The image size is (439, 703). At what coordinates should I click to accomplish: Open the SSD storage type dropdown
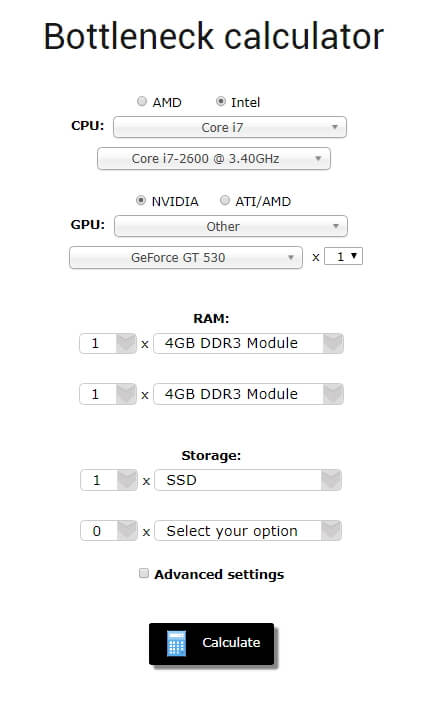pos(248,480)
